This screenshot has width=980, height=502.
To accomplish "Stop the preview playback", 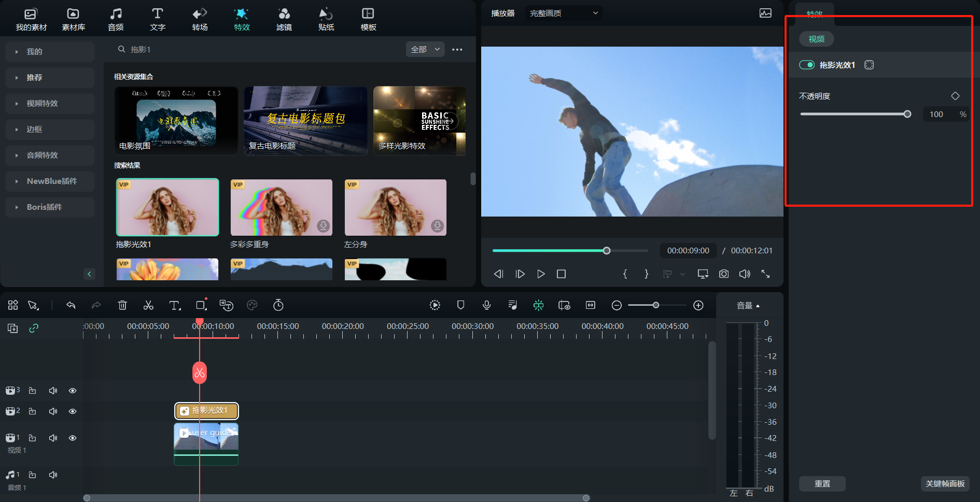I will (x=561, y=274).
